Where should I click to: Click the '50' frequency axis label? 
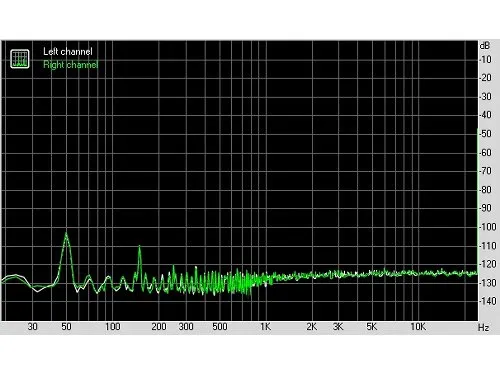pos(66,327)
